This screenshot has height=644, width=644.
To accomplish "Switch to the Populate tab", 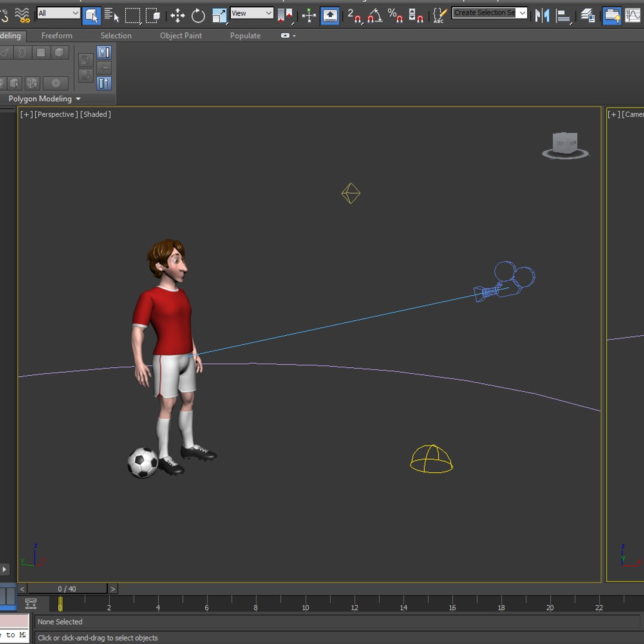I will click(x=245, y=36).
